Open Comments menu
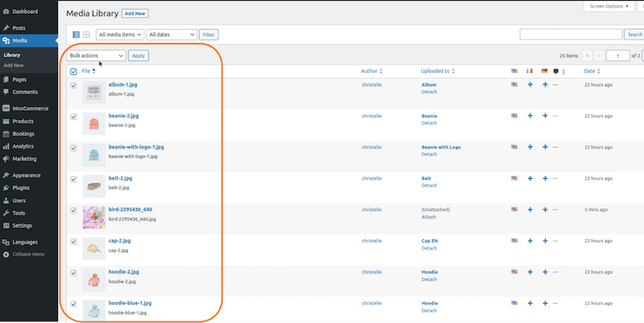 pyautogui.click(x=25, y=92)
